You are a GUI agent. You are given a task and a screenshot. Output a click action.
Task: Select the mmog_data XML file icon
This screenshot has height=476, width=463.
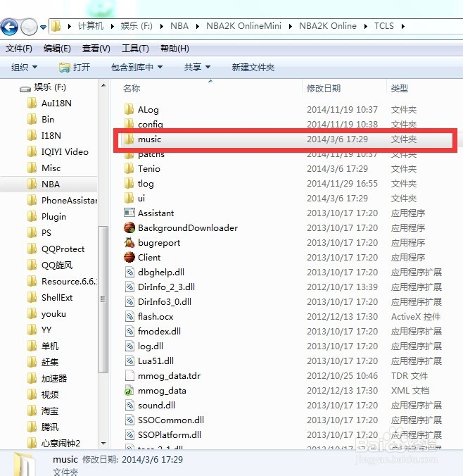(x=129, y=390)
